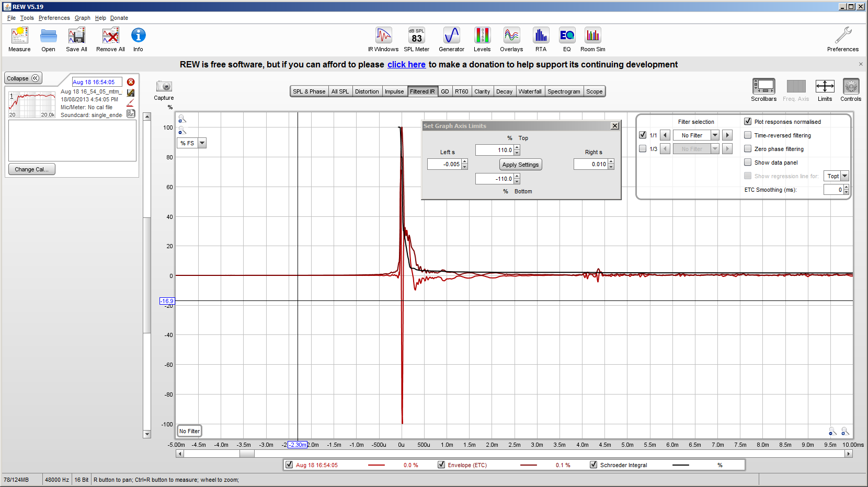Open the Topt regression dropdown
Image resolution: width=868 pixels, height=487 pixels.
coord(845,176)
